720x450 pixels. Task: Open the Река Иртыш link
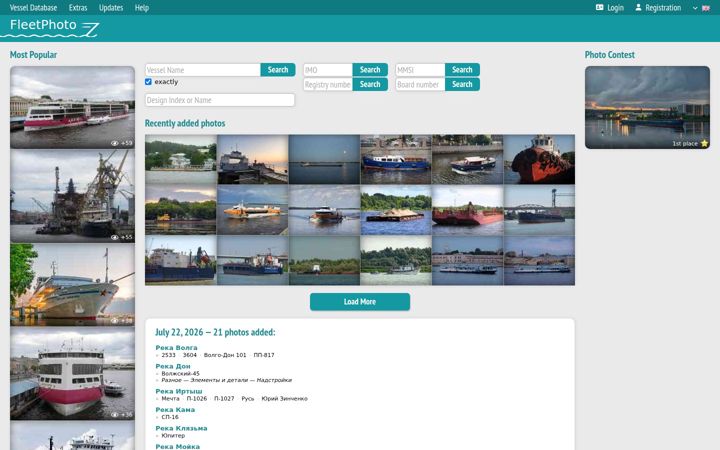[179, 391]
